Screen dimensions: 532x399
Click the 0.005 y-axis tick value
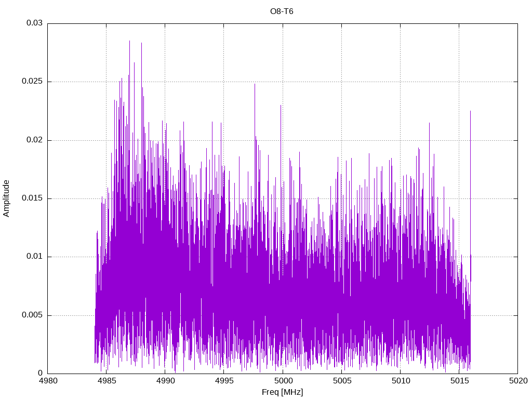click(x=32, y=315)
